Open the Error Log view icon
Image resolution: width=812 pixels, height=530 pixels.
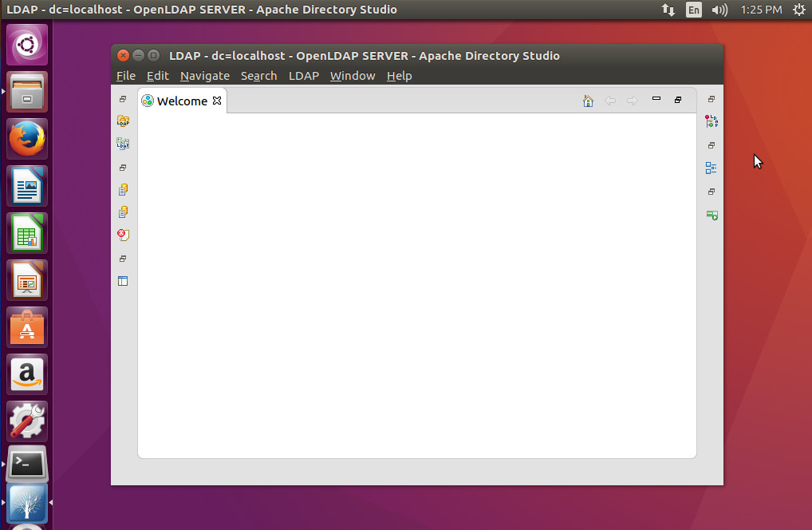tap(123, 235)
